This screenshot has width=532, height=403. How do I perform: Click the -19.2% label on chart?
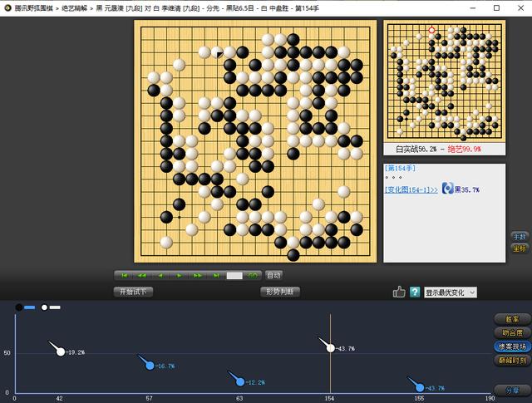pos(76,352)
